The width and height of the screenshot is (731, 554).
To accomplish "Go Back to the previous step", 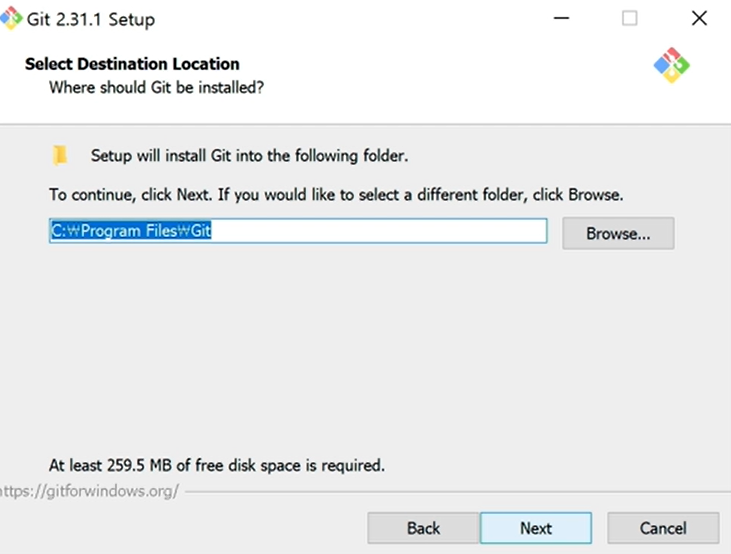I will tap(423, 528).
